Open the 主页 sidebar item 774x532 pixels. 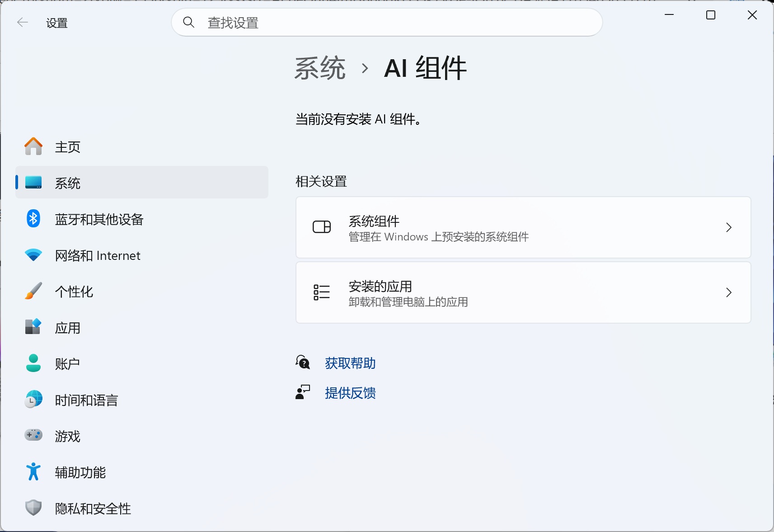(x=142, y=146)
